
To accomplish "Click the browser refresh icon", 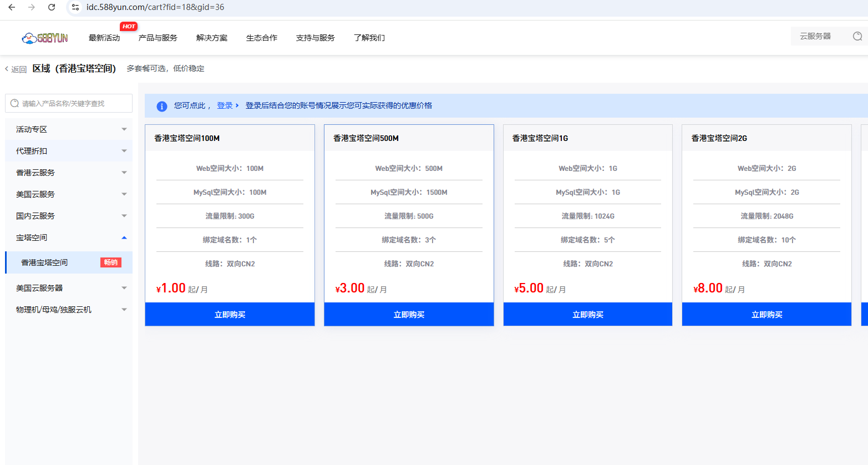I will (x=52, y=8).
